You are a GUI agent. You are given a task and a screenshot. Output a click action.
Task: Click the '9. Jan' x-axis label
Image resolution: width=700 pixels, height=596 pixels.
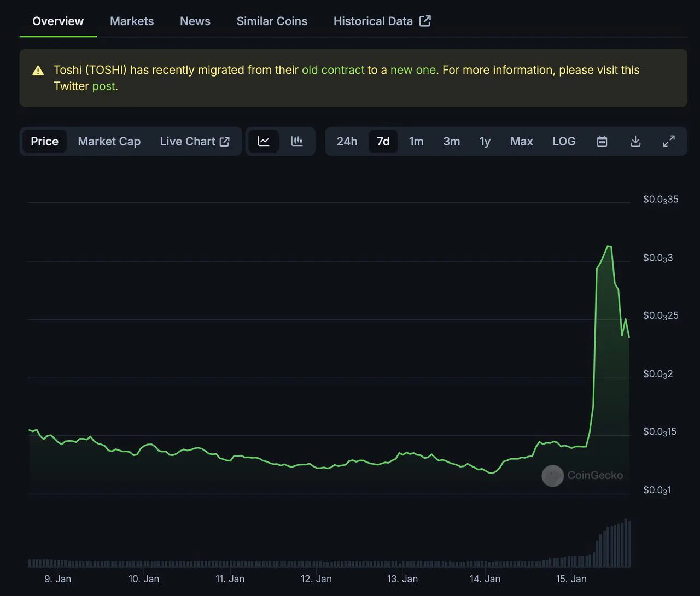coord(57,579)
